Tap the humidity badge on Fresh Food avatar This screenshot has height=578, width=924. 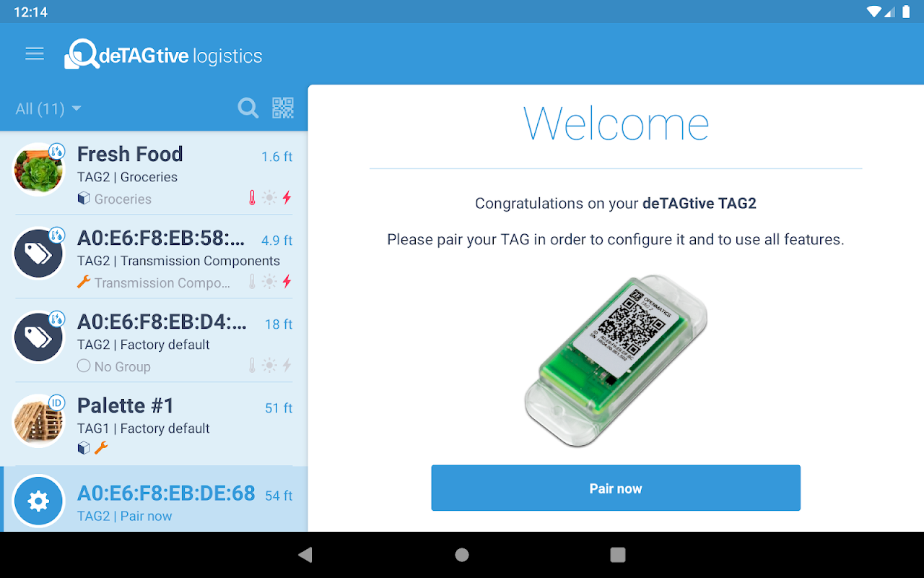point(56,151)
